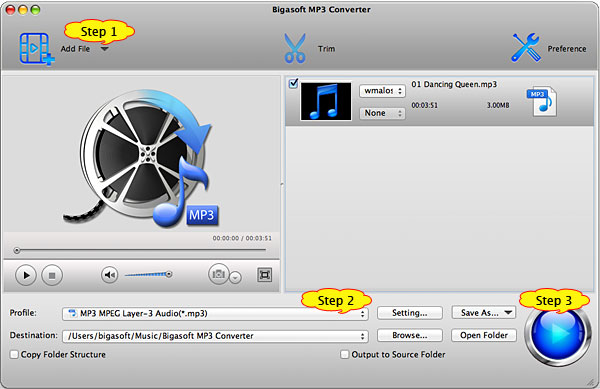This screenshot has width=600, height=389.
Task: Click the 3.00MB file size value
Action: point(498,105)
